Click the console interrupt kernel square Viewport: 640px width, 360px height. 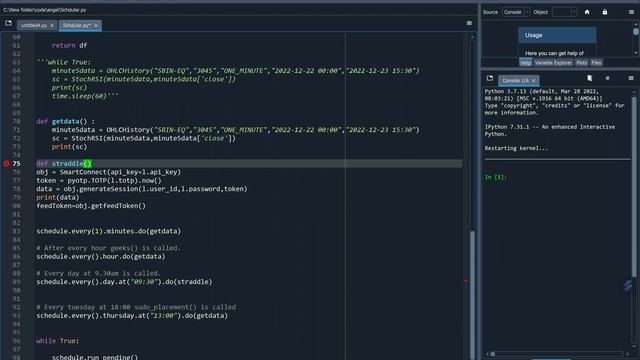[607, 78]
